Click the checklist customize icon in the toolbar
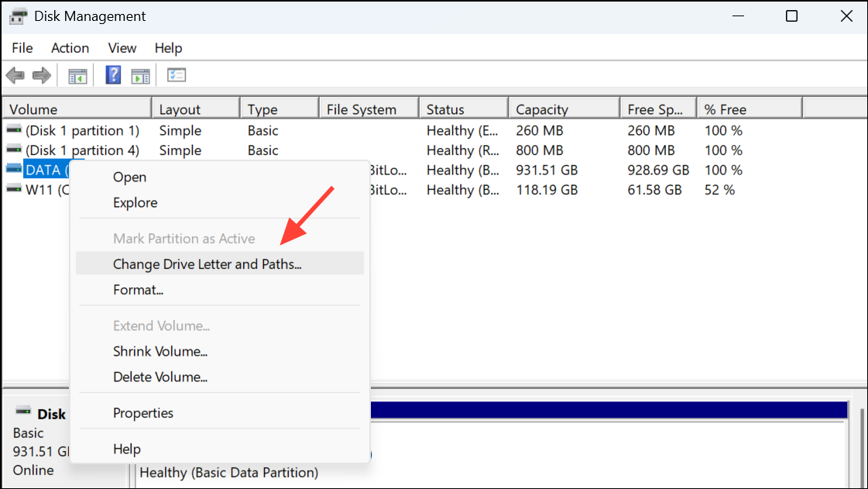This screenshot has width=868, height=489. click(x=177, y=75)
